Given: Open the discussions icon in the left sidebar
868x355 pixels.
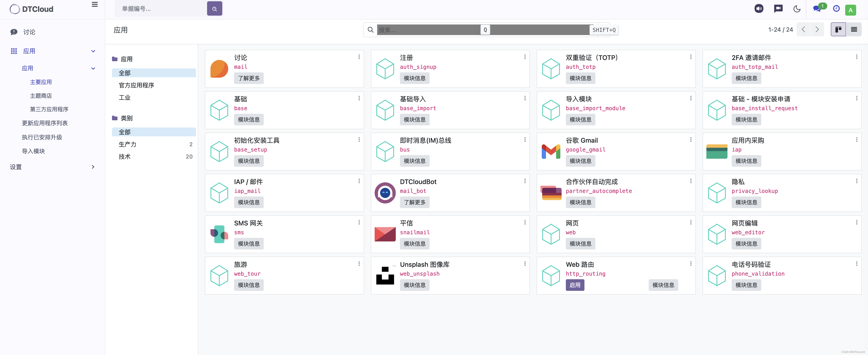Looking at the screenshot, I should pos(14,32).
